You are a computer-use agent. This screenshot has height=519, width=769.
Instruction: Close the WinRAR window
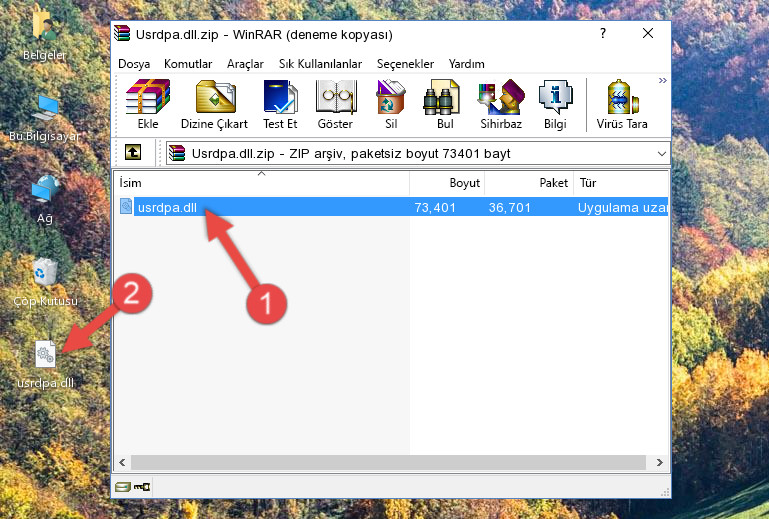coord(648,33)
